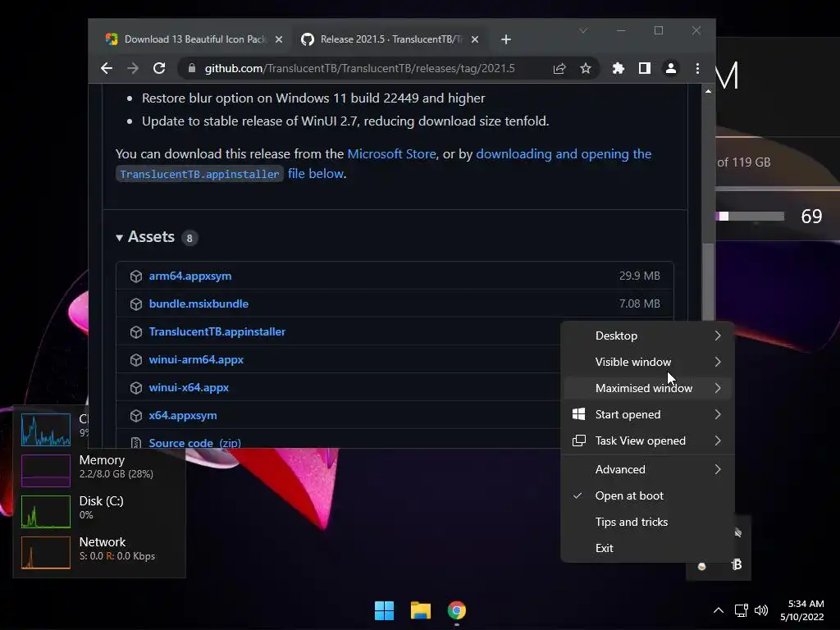The height and width of the screenshot is (630, 840).
Task: Click Network usage graph in widget
Action: [46, 552]
